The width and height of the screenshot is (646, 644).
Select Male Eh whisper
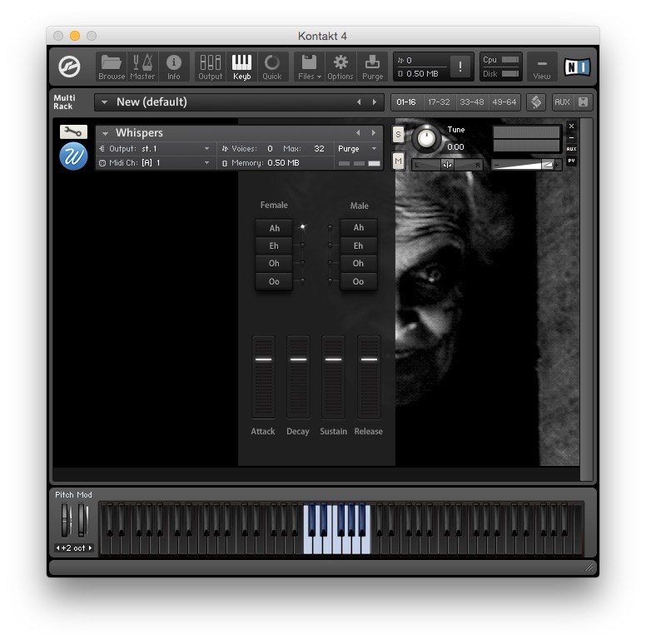359,245
